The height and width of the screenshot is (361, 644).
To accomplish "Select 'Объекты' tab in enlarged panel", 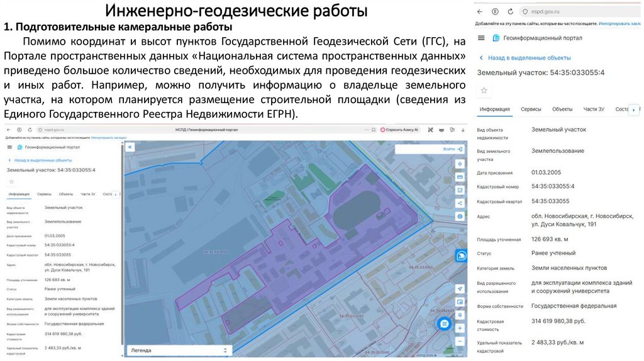I will coord(562,109).
